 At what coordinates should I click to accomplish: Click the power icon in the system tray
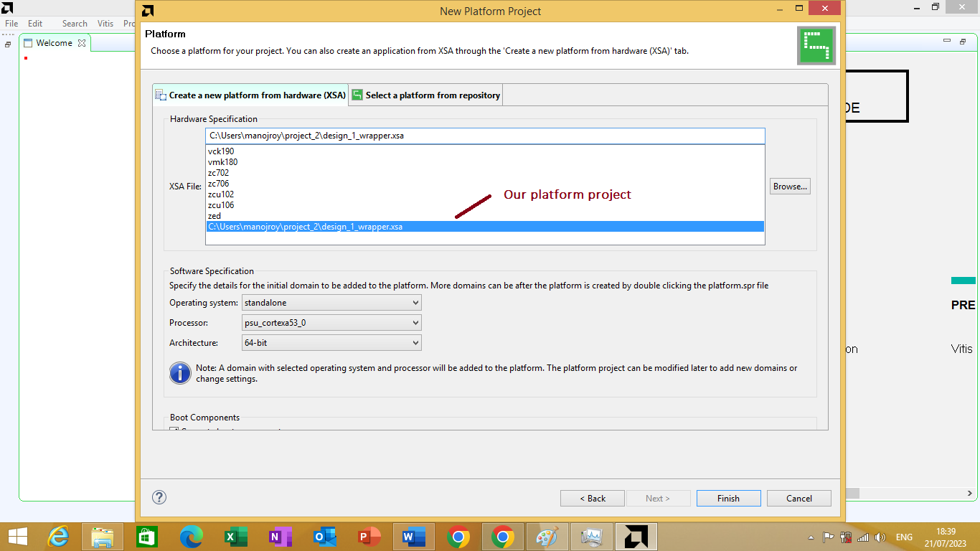point(846,537)
